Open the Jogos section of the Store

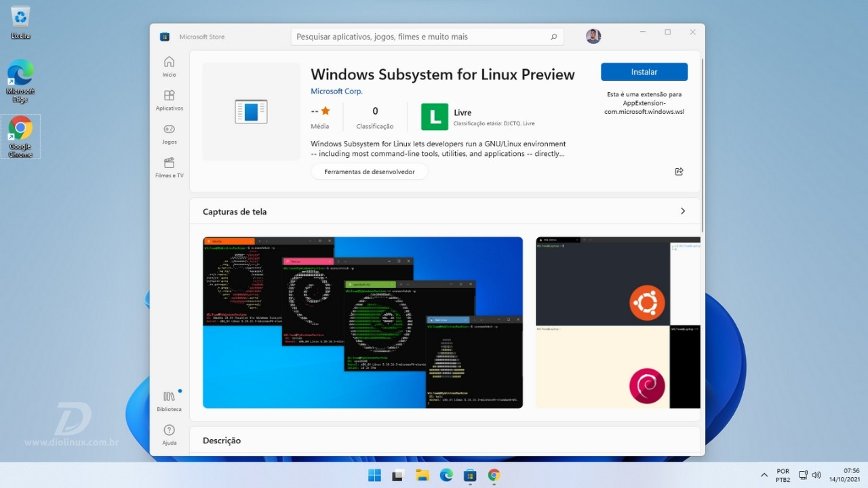click(x=169, y=134)
